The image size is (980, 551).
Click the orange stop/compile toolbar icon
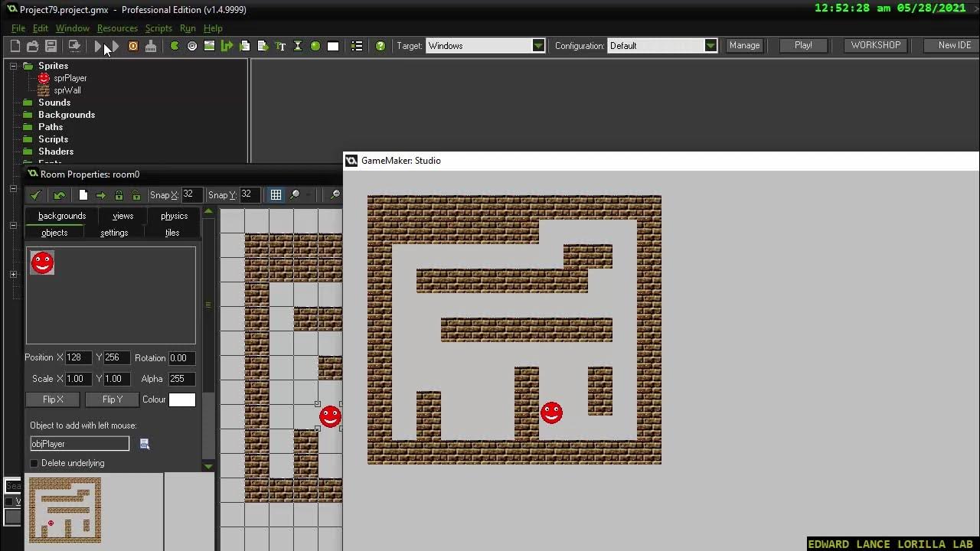[133, 46]
